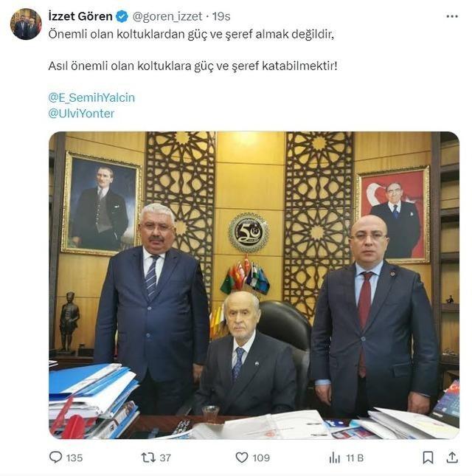
Task: Open the reply comment icon
Action: pos(55,457)
